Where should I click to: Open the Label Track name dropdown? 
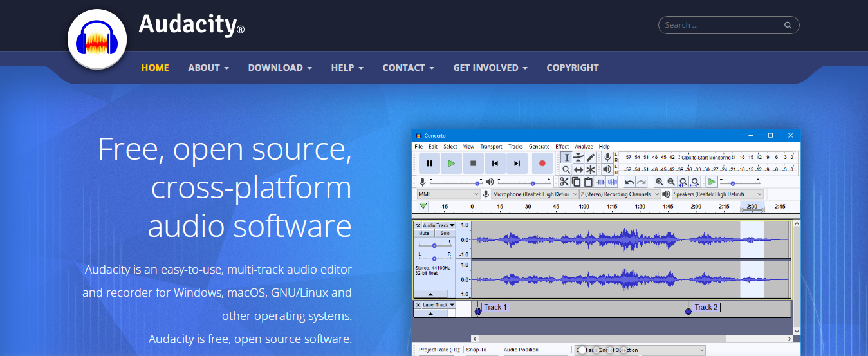(x=439, y=305)
